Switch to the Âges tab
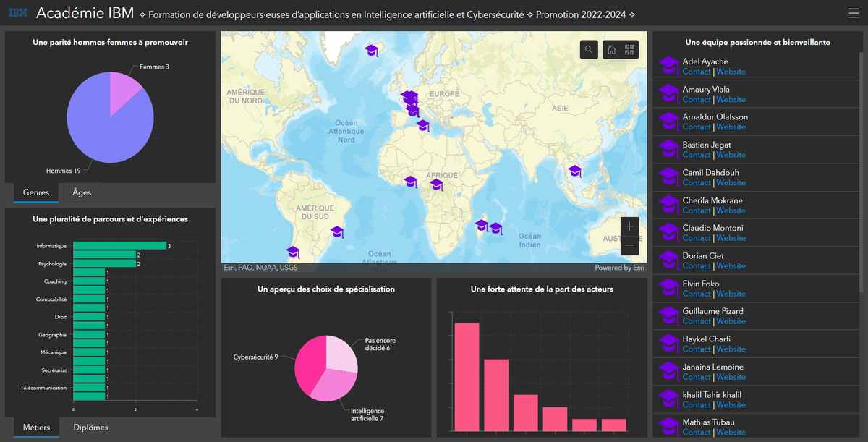868x442 pixels. [x=82, y=192]
